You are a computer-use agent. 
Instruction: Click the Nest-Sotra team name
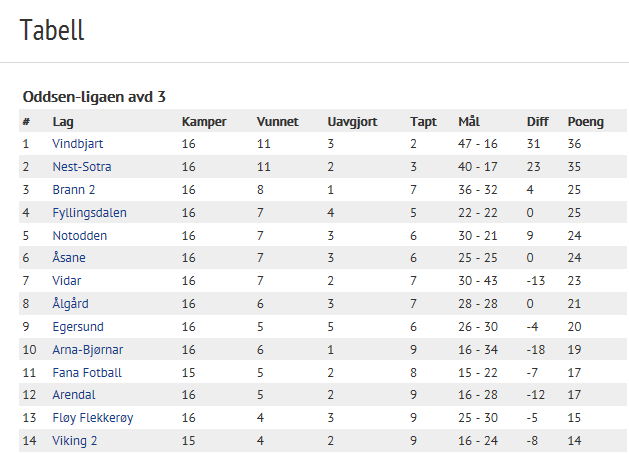pyautogui.click(x=81, y=167)
